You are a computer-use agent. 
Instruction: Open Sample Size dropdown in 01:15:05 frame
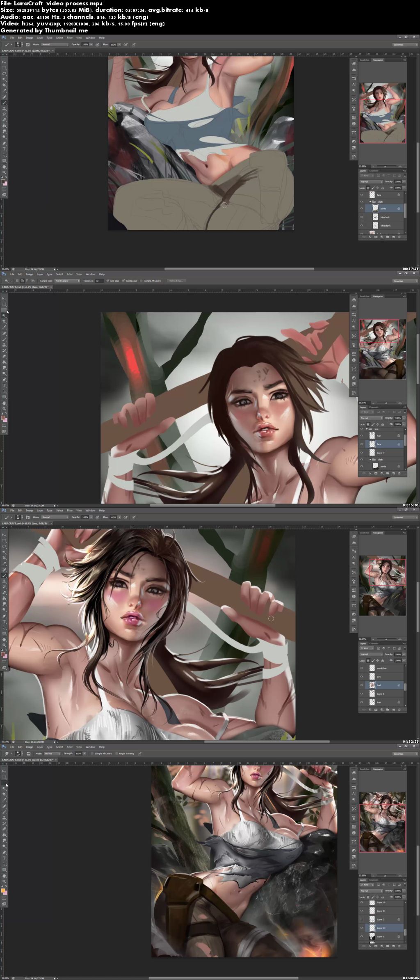(67, 281)
